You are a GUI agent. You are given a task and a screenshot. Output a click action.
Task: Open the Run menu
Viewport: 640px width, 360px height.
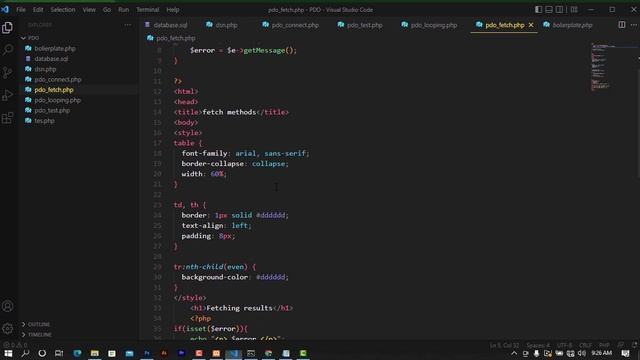(x=123, y=9)
